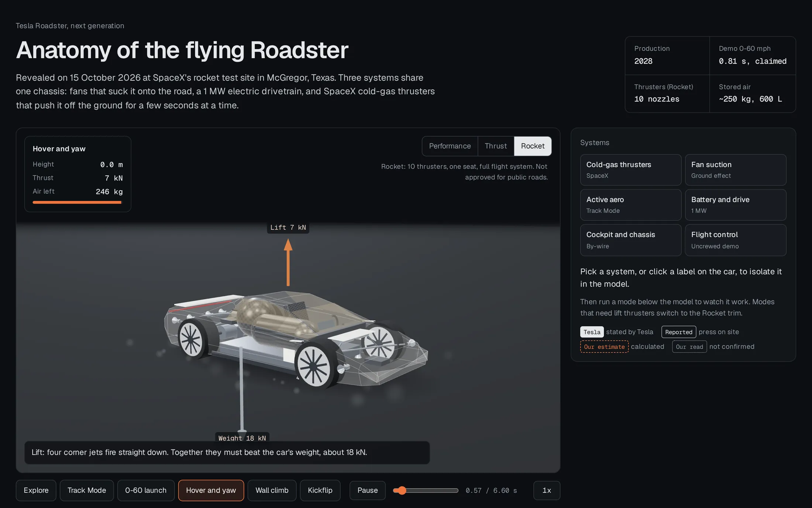Trigger the Kickflip mode
This screenshot has height=508, width=812.
(x=320, y=490)
